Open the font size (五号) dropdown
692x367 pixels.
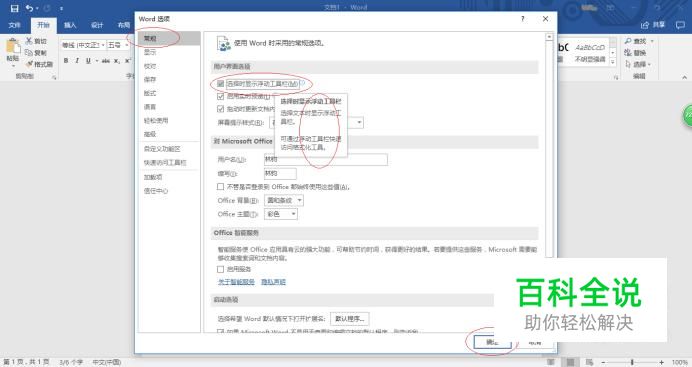[127, 45]
